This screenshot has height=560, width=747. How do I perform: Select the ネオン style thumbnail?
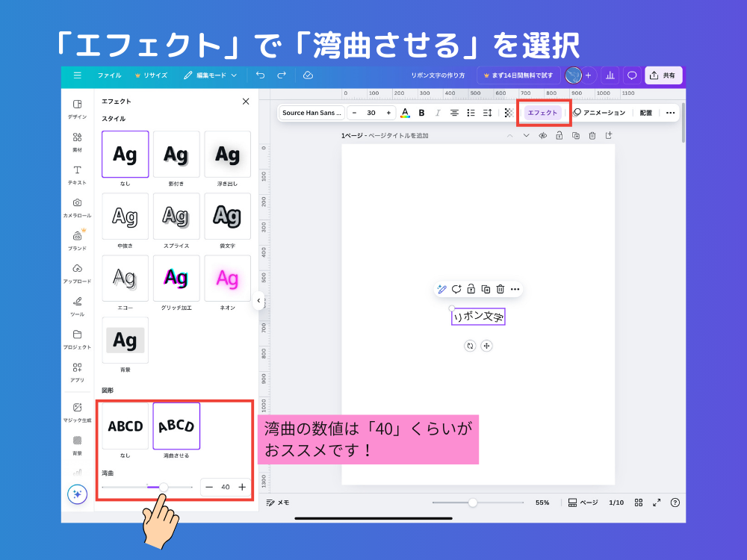pyautogui.click(x=227, y=279)
